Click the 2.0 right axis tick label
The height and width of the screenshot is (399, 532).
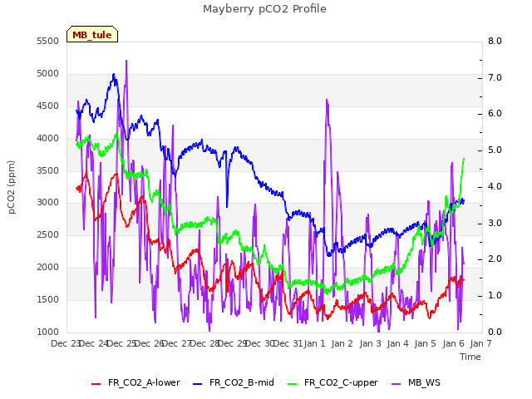coord(495,259)
